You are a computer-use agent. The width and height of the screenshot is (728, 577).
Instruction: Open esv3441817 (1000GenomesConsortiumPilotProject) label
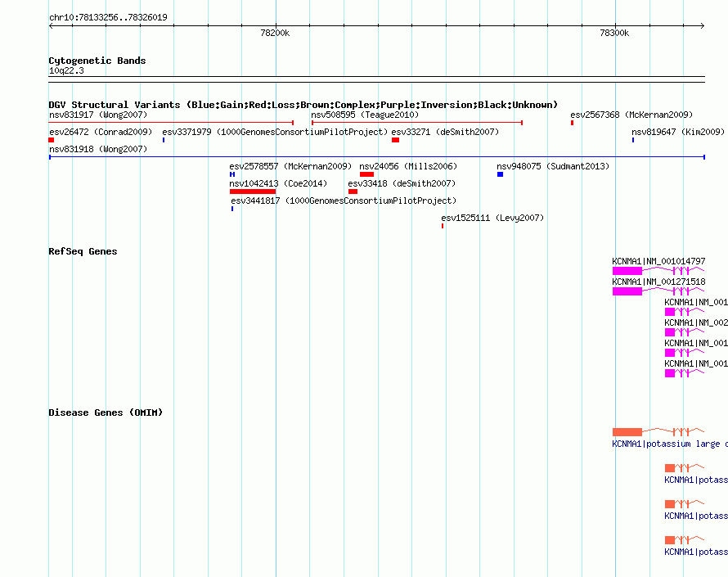344,201
